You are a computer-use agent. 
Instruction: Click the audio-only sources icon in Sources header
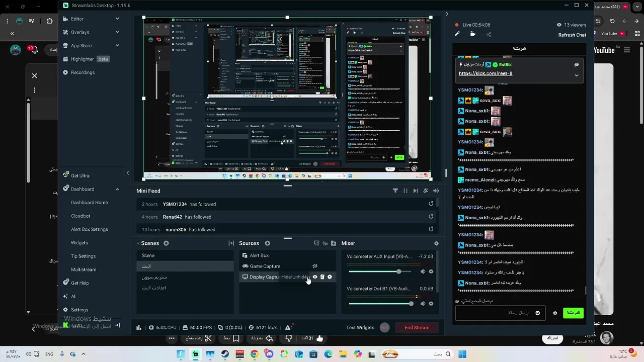coord(325,243)
